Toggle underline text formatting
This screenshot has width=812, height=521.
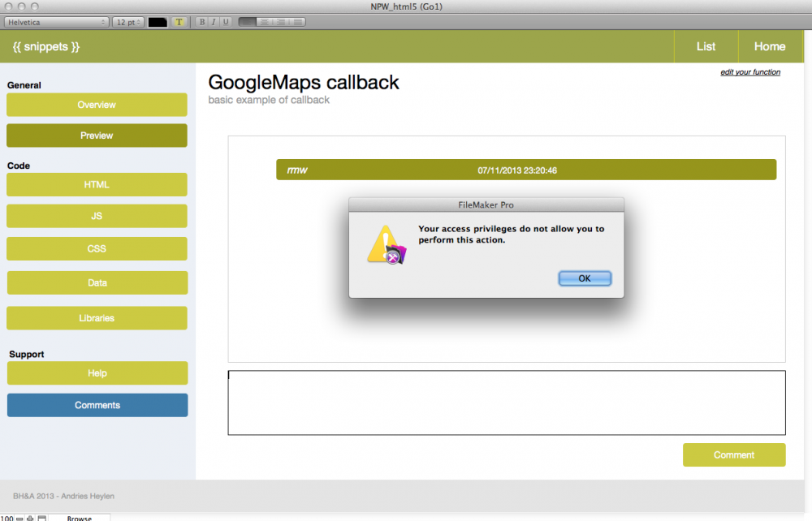[x=226, y=22]
